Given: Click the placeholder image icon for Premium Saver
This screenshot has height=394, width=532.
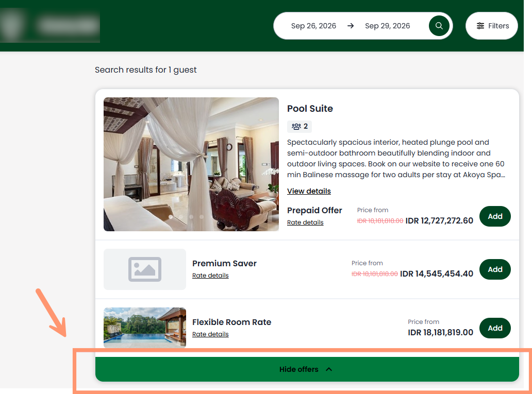Looking at the screenshot, I should point(145,269).
